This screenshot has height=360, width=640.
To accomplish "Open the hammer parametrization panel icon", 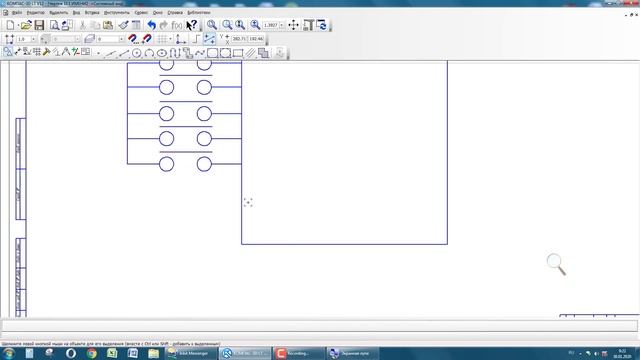I will 46,51.
